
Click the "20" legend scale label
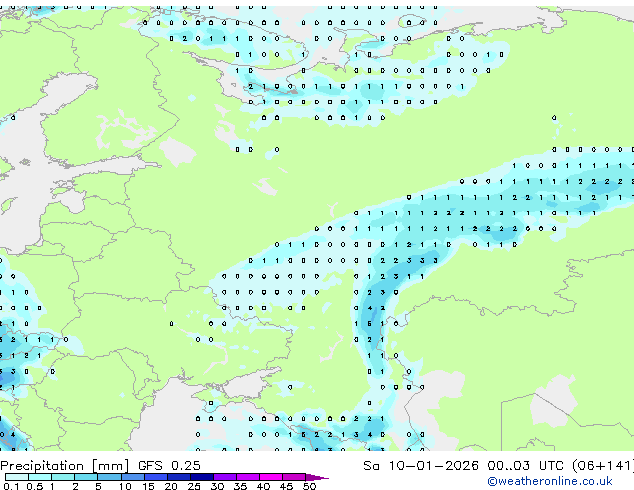coord(171,486)
